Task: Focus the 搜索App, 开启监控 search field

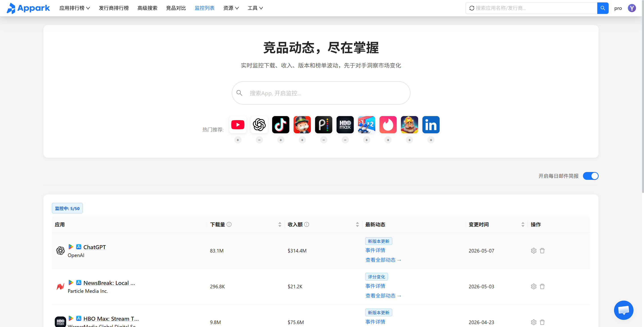Action: pyautogui.click(x=321, y=93)
